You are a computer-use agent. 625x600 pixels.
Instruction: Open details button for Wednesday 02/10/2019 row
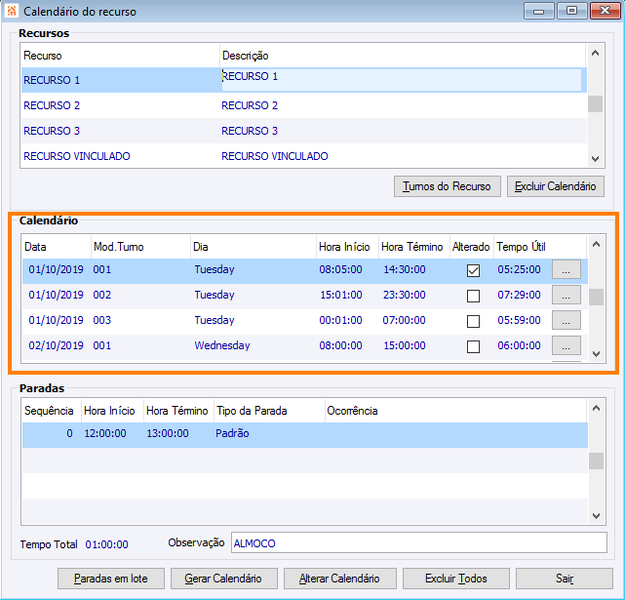[x=566, y=346]
